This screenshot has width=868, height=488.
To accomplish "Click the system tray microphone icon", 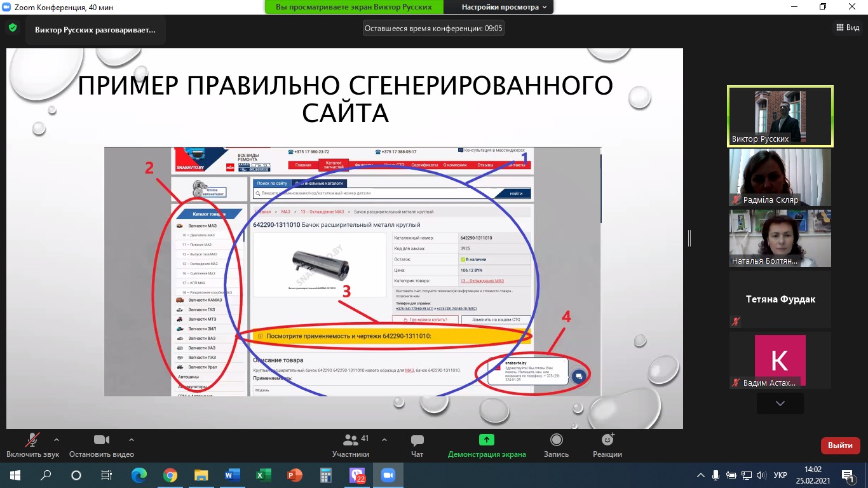I will 716,475.
